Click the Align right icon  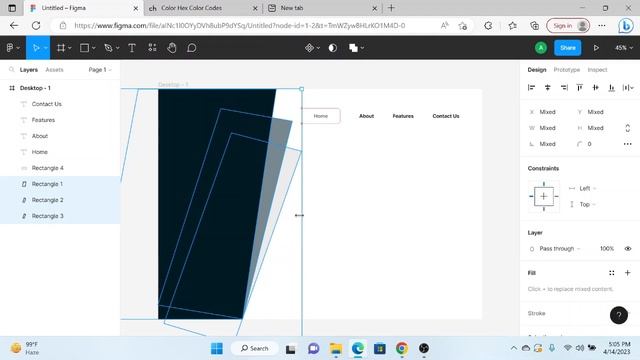564,87
